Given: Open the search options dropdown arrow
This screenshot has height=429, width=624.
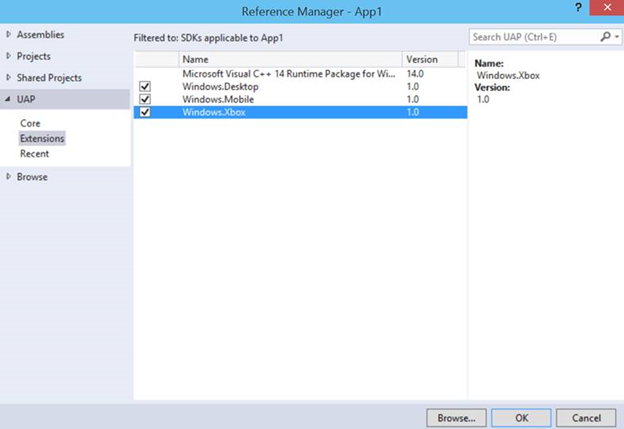Looking at the screenshot, I should click(616, 37).
